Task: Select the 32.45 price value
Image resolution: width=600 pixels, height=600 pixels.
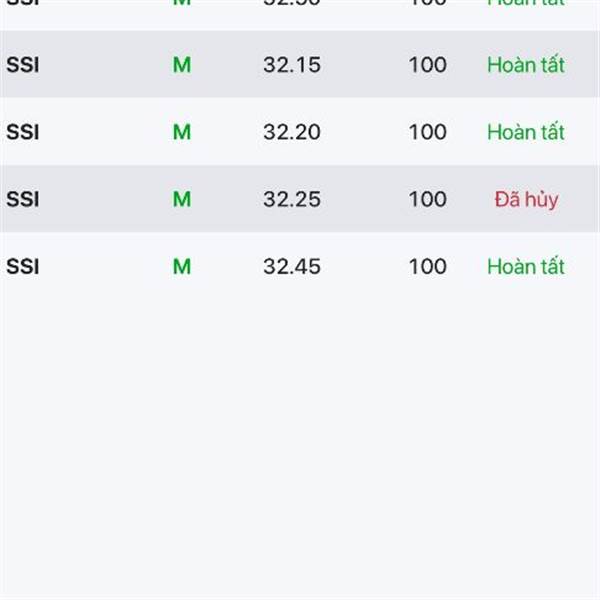Action: pyautogui.click(x=292, y=266)
